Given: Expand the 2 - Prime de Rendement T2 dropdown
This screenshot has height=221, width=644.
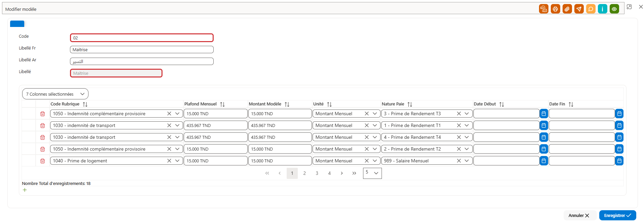Looking at the screenshot, I should 467,149.
